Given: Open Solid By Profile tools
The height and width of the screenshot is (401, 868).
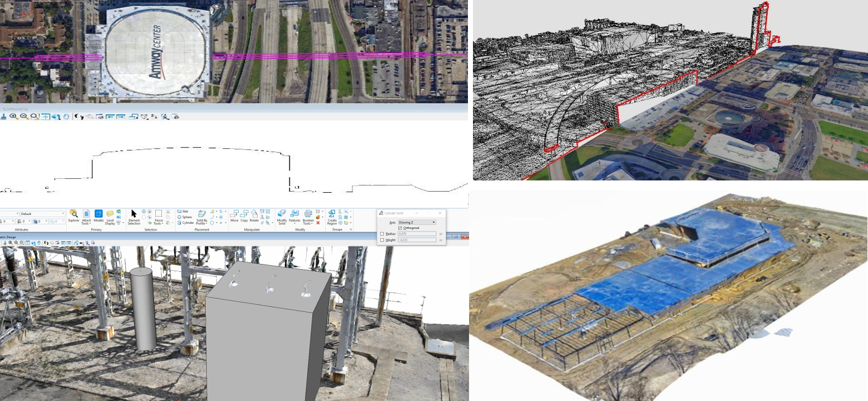Looking at the screenshot, I should click(x=202, y=217).
